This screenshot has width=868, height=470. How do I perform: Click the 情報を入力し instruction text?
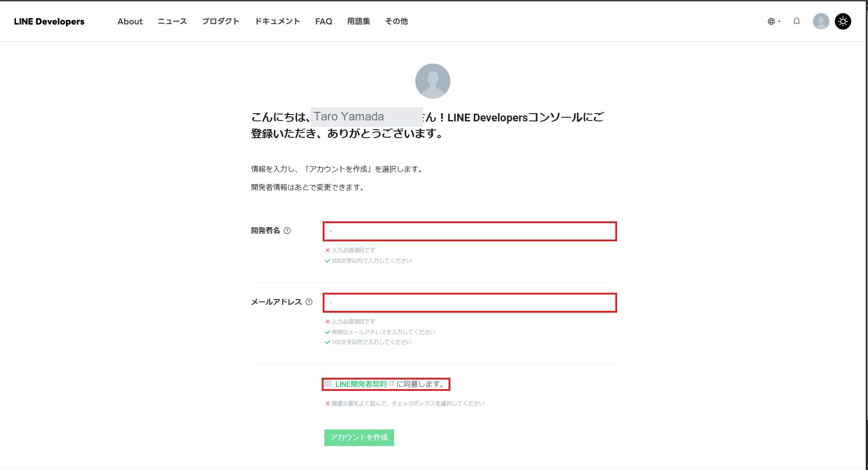pos(338,169)
